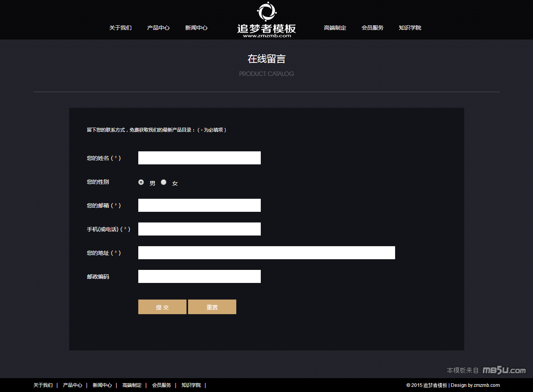Focus the 您的姓名 name input field
Screen dimensions: 533x392
pos(200,158)
